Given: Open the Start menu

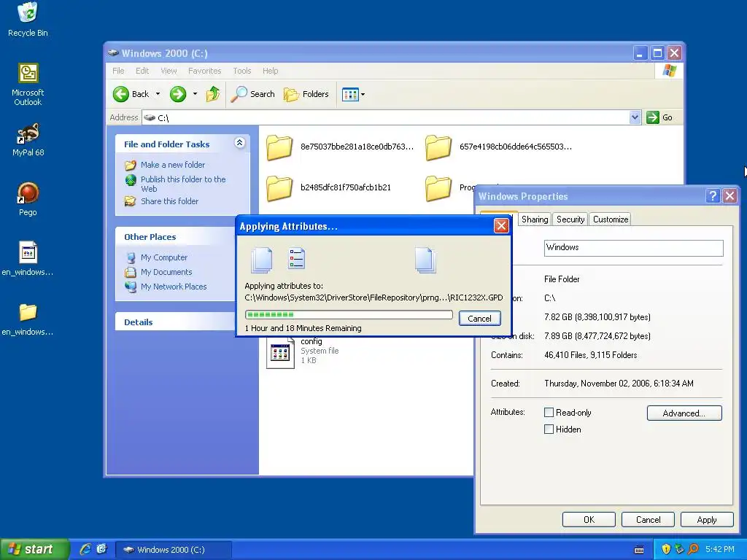Looking at the screenshot, I should click(x=34, y=550).
